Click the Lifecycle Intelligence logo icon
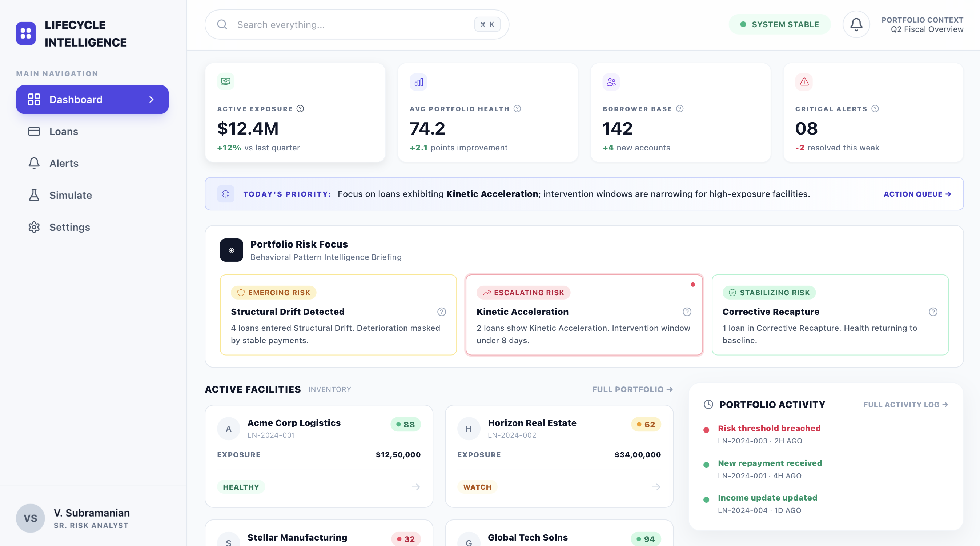The width and height of the screenshot is (980, 546). (26, 33)
